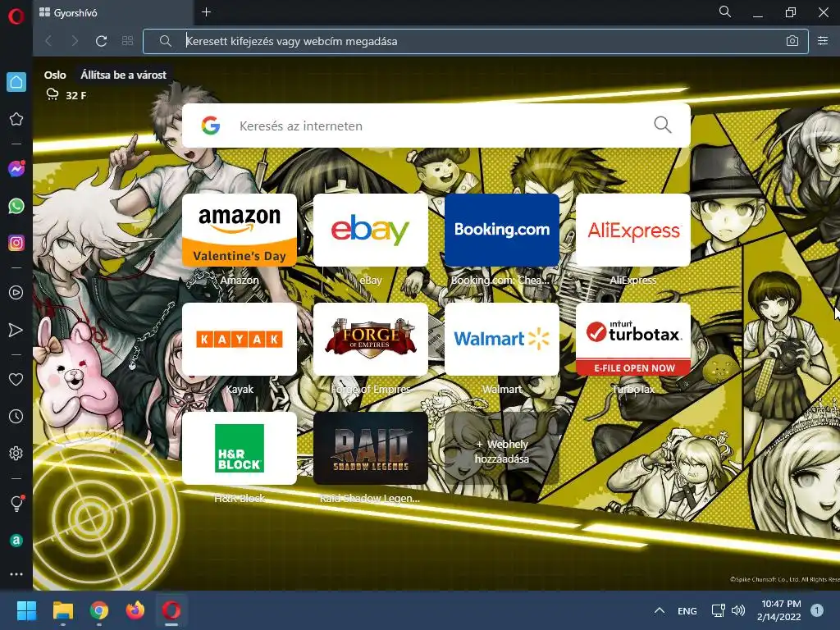This screenshot has height=630, width=840.
Task: Open the H&R Block speed dial tile
Action: pos(240,448)
